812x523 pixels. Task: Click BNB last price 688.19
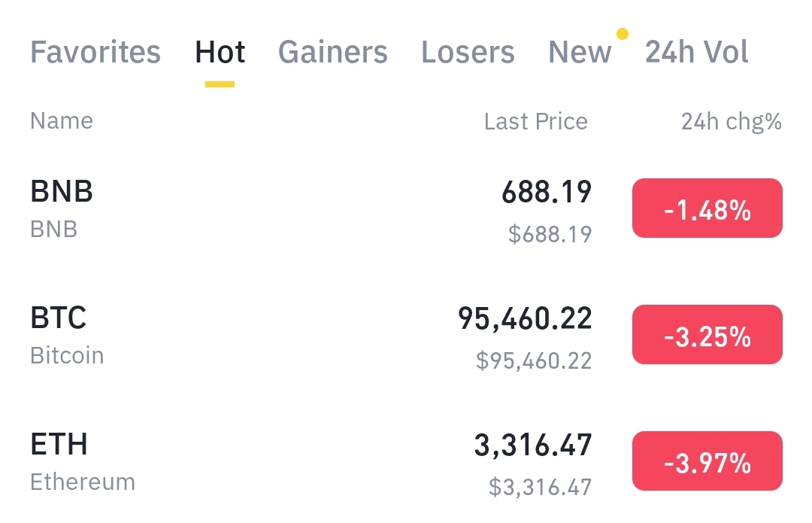click(x=547, y=193)
